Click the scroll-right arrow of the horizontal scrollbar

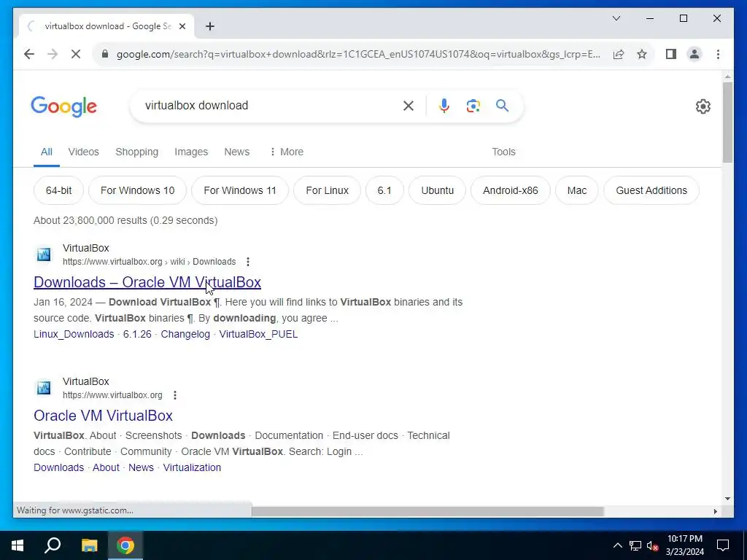[715, 511]
